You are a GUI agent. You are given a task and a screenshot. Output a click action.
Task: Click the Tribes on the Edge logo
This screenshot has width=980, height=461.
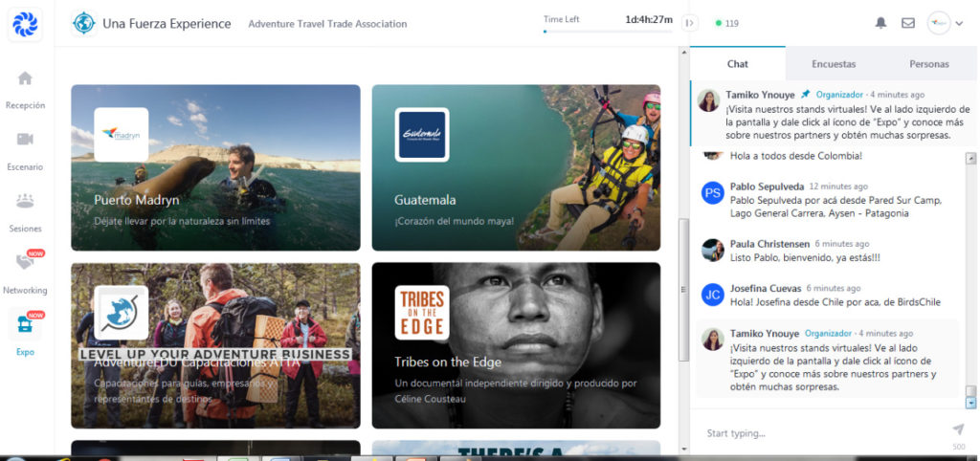422,313
